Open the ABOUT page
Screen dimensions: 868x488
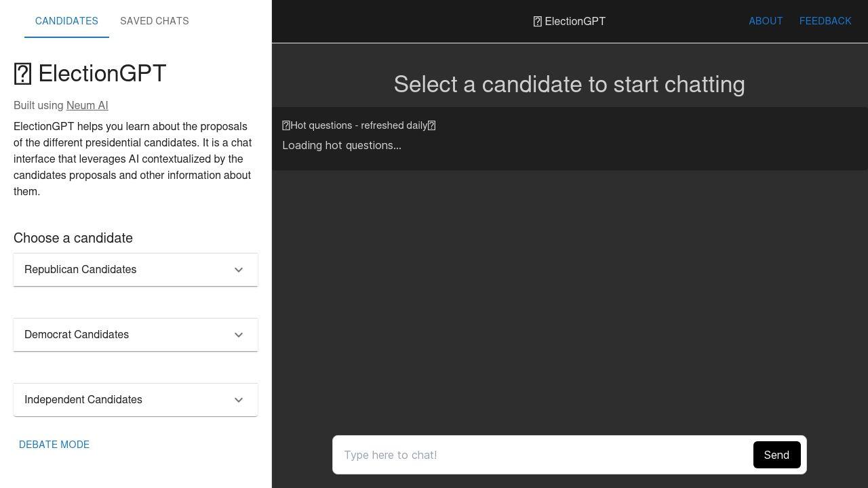pyautogui.click(x=766, y=21)
